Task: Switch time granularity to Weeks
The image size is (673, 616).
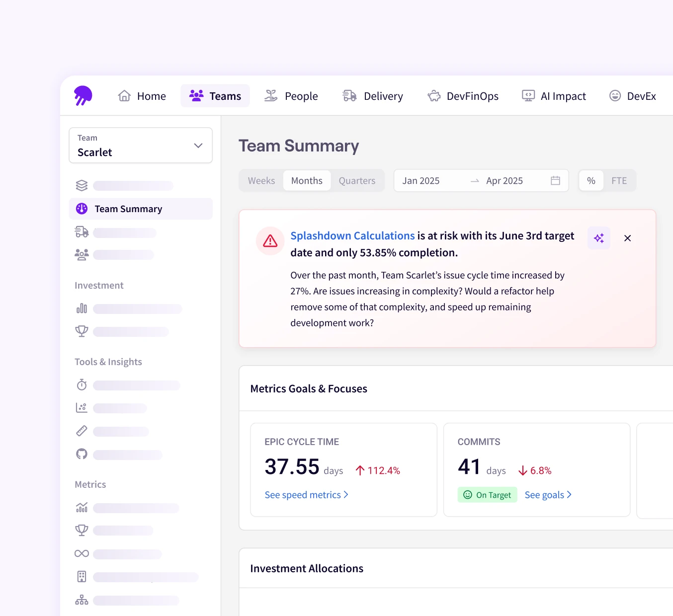Action: point(261,181)
